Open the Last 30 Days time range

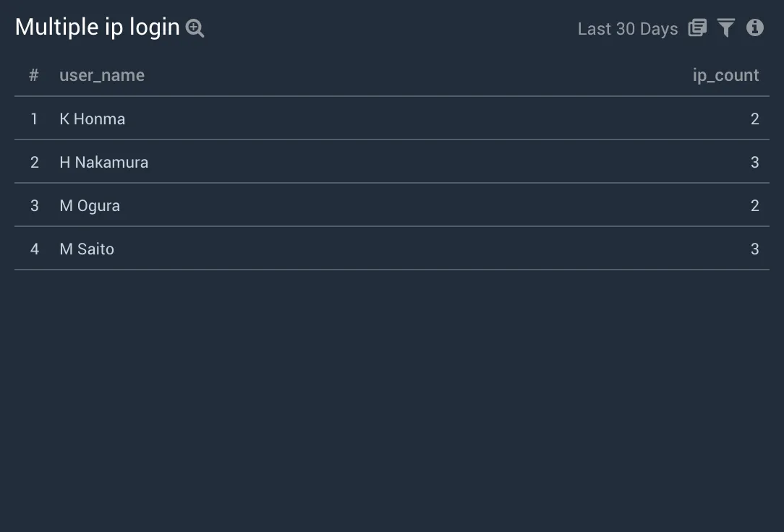(x=628, y=29)
